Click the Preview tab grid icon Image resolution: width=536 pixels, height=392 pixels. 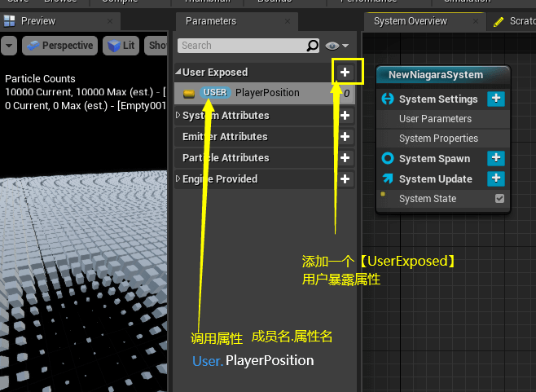coord(9,21)
